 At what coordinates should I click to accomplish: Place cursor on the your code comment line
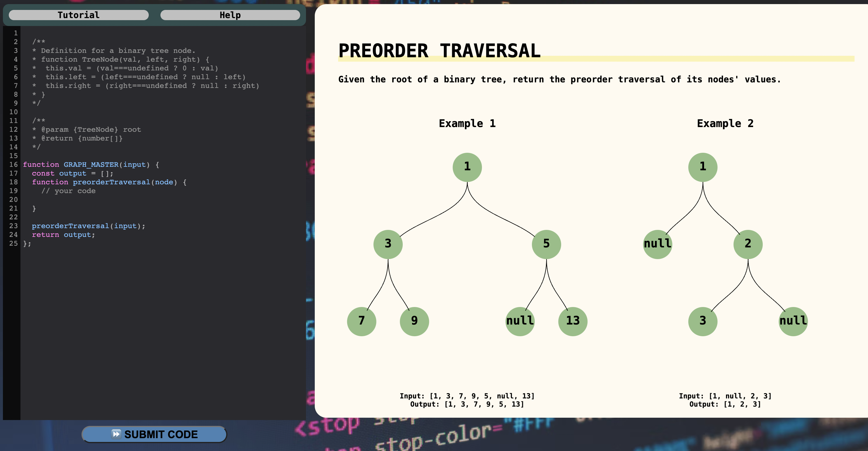point(68,191)
